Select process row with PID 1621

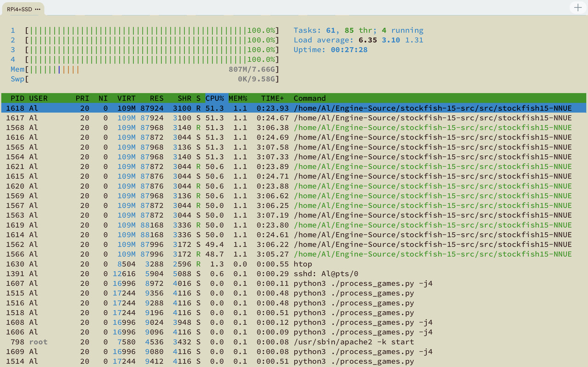click(x=294, y=166)
